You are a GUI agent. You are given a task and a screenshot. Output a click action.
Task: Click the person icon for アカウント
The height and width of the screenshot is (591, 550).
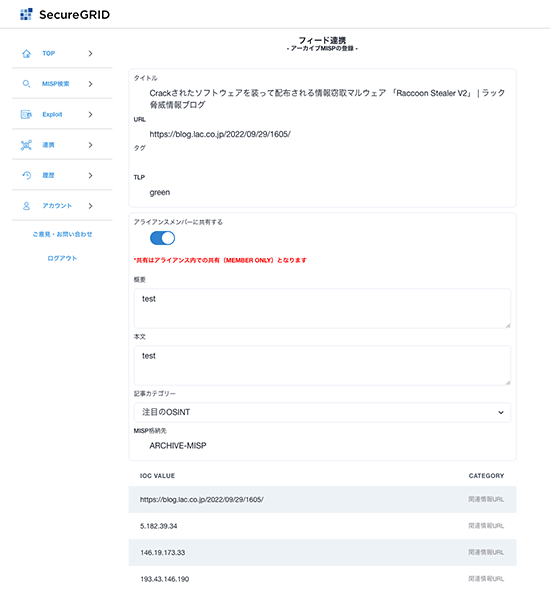[26, 206]
